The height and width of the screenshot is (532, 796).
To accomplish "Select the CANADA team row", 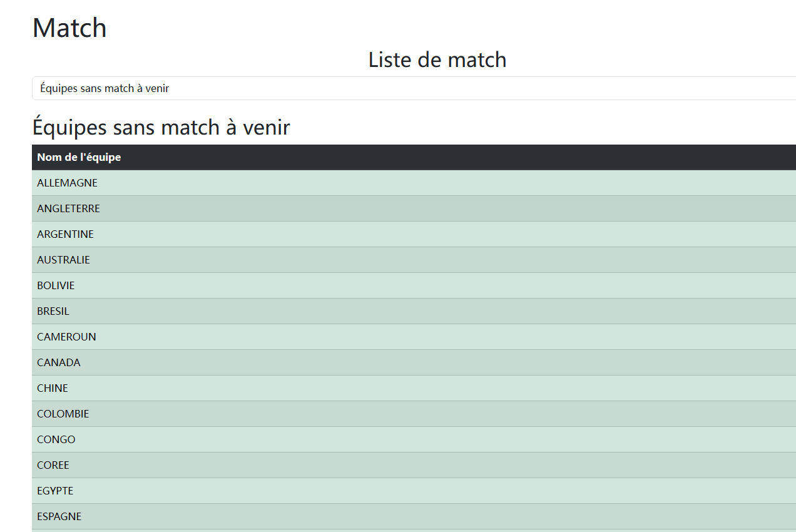I will tap(59, 362).
